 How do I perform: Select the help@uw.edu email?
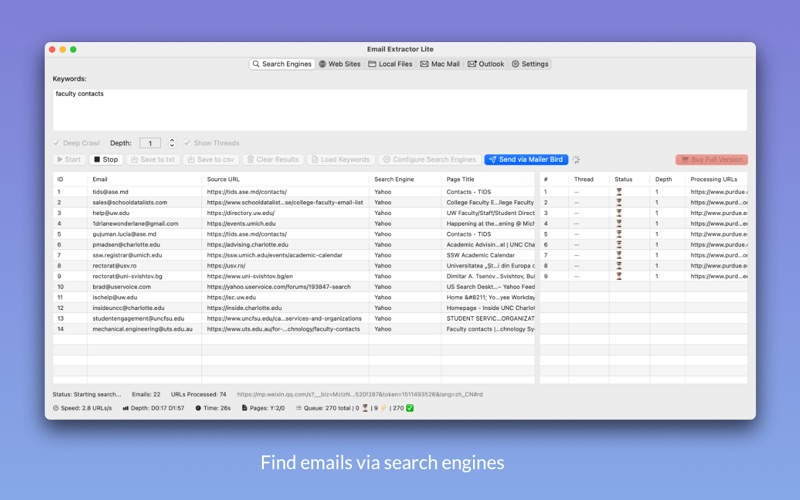click(x=111, y=213)
